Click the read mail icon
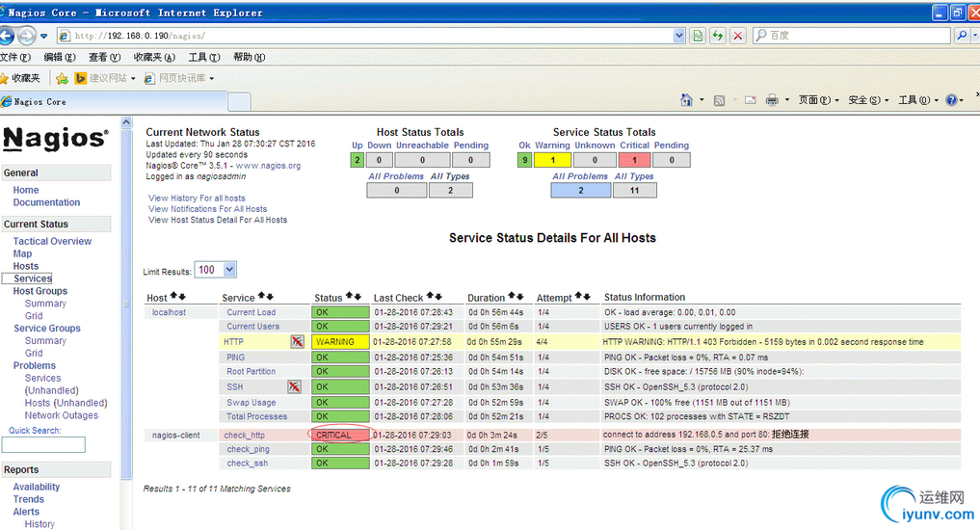This screenshot has height=530, width=980. point(751,100)
